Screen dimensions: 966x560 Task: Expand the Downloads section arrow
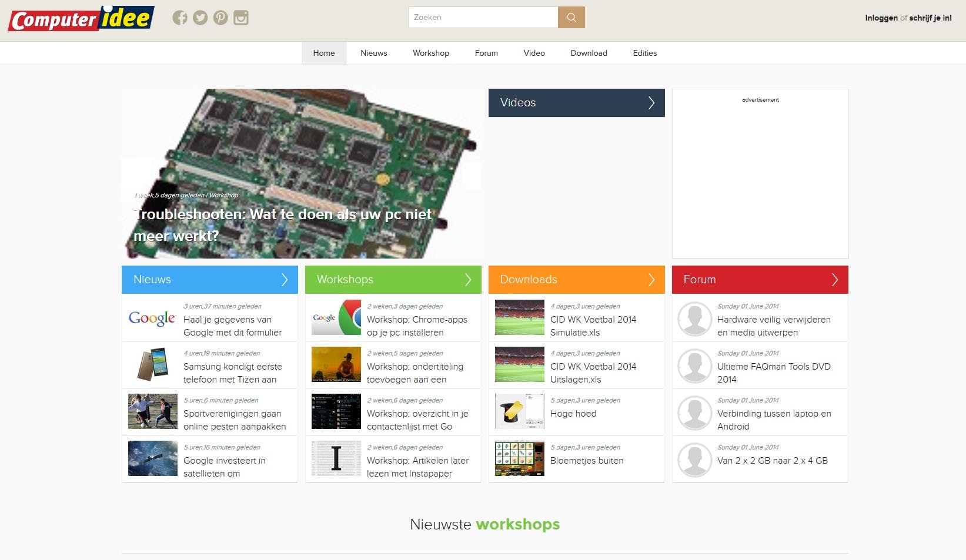(x=651, y=280)
